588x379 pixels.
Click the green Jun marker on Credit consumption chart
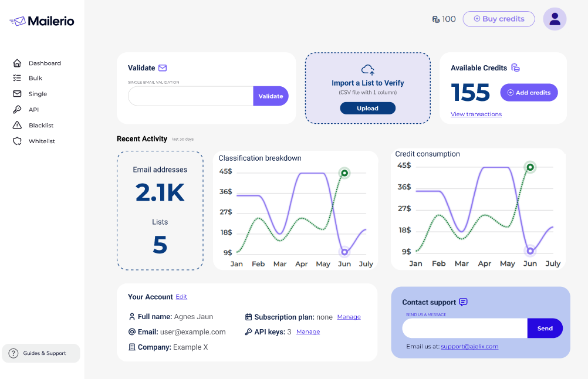click(530, 167)
